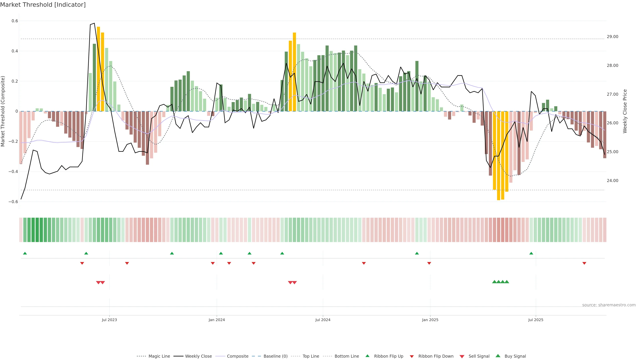Hide the Composite line via legend

(x=237, y=356)
